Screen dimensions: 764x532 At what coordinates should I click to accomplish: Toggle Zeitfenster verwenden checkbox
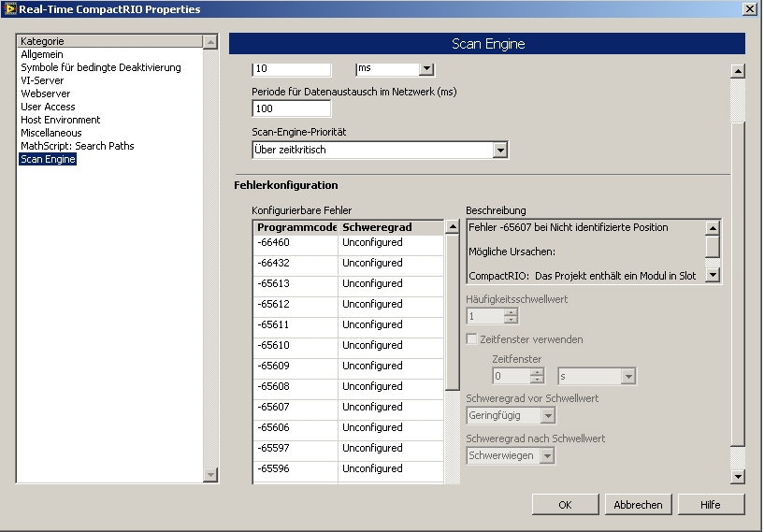(x=471, y=339)
